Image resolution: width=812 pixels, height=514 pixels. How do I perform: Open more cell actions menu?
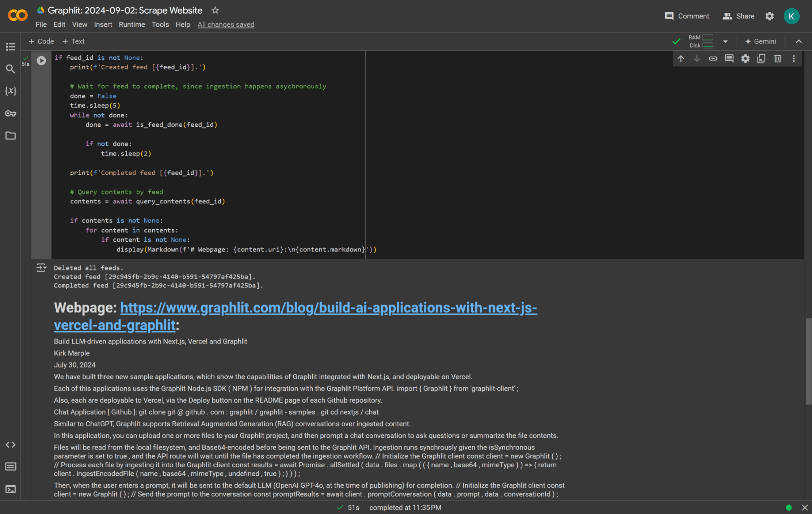point(793,58)
